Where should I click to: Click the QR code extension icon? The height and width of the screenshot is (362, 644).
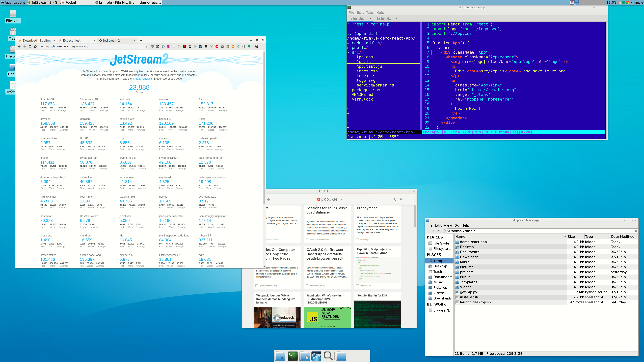(x=158, y=46)
